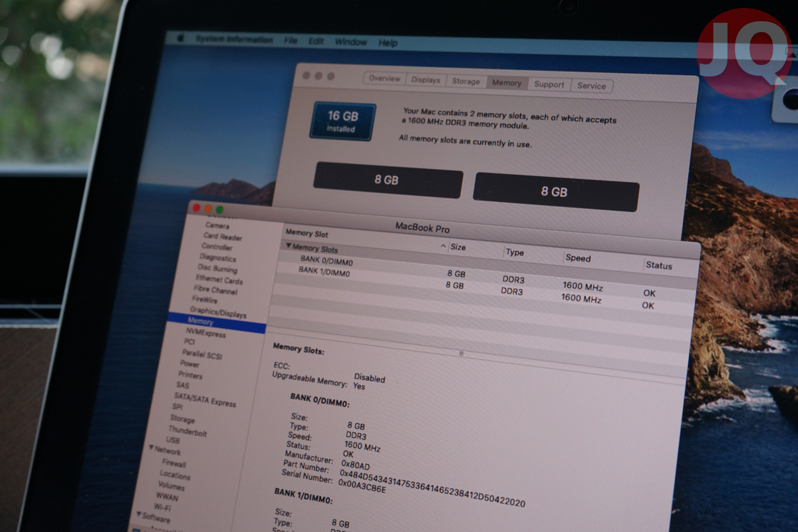
Task: Select Parallel SCSI in the sidebar
Action: [202, 354]
